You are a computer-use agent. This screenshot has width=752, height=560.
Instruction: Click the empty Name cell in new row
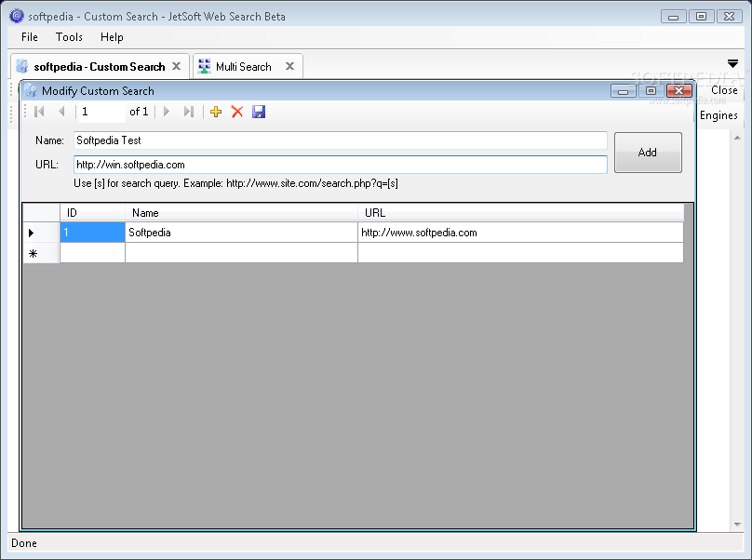pyautogui.click(x=241, y=253)
